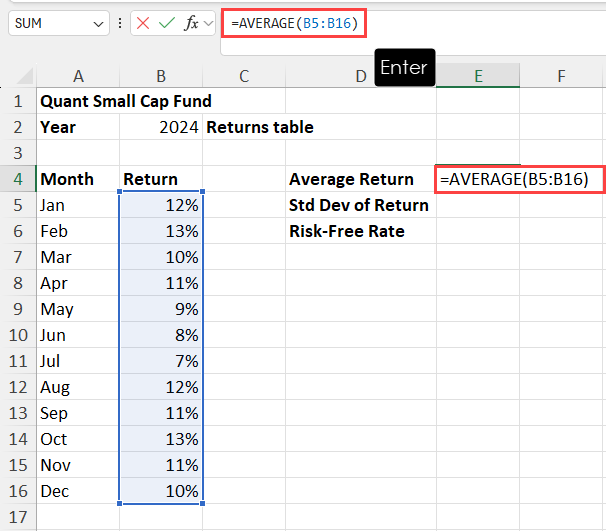Click the February return value 13%
The width and height of the screenshot is (606, 531).
click(161, 231)
